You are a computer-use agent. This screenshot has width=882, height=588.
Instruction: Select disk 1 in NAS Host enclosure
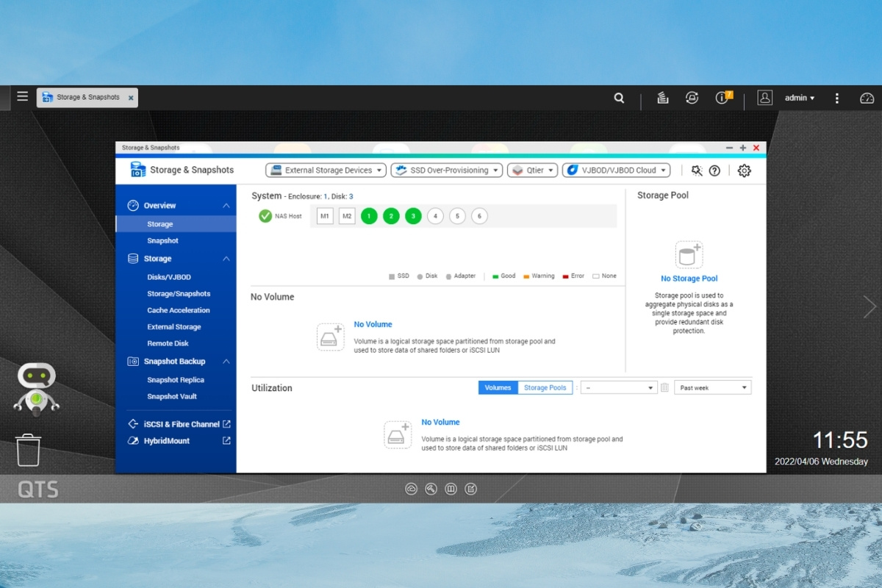click(x=369, y=216)
